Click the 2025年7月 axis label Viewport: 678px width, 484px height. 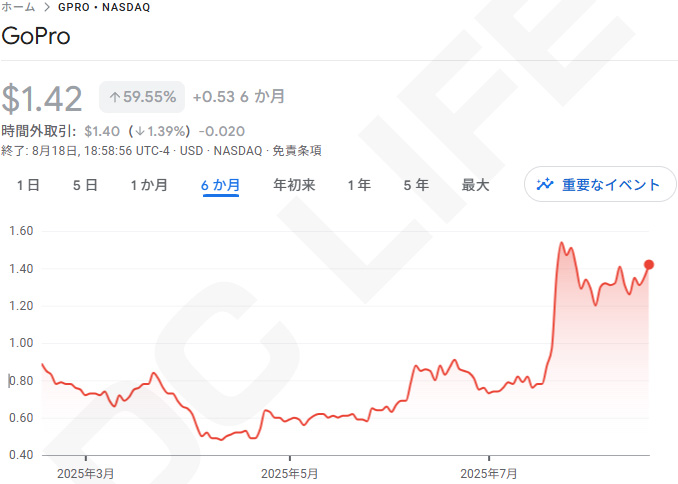point(489,474)
